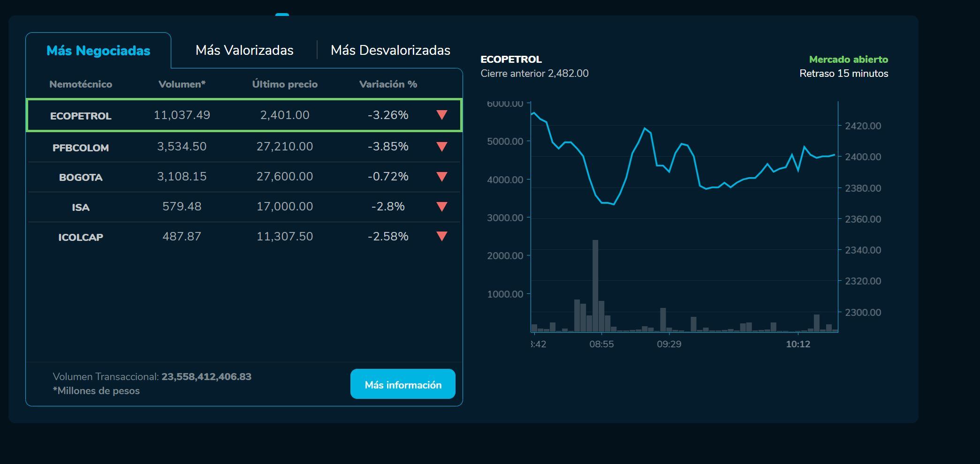Click ISA red down arrow icon
Image resolution: width=980 pixels, height=464 pixels.
tap(441, 207)
